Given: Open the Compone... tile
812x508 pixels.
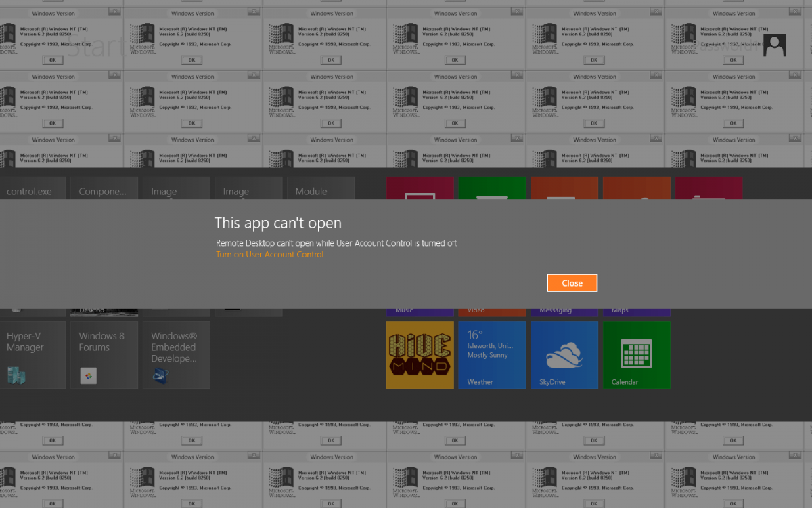Looking at the screenshot, I should pos(104,188).
